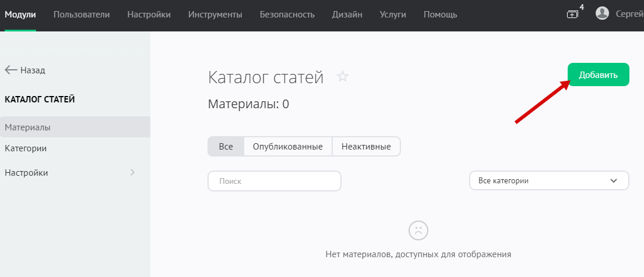Open the Сергей user menu
This screenshot has width=644, height=277.
[x=629, y=14]
